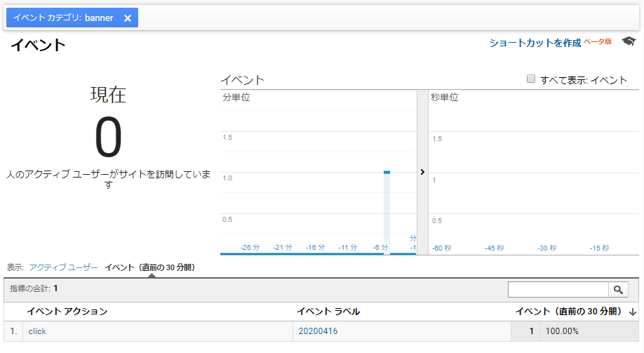Click the magnifier search button
This screenshot has width=644, height=353.
pos(618,289)
